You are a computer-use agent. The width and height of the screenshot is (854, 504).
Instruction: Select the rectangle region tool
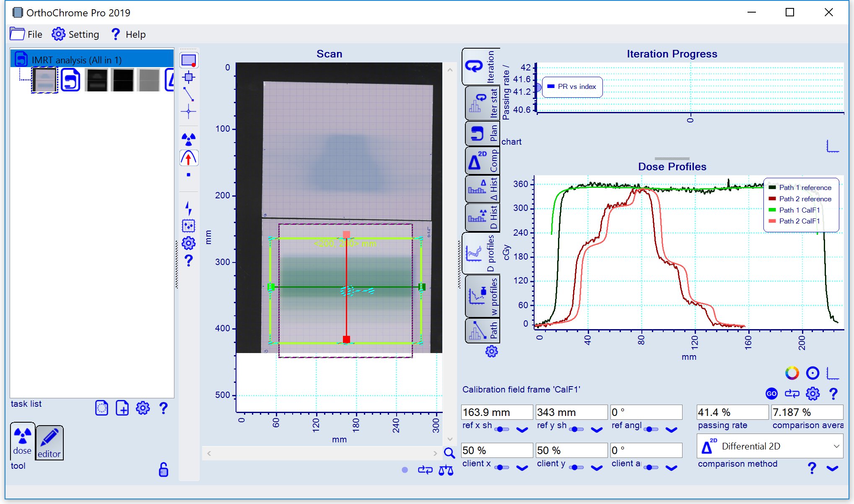tap(189, 60)
